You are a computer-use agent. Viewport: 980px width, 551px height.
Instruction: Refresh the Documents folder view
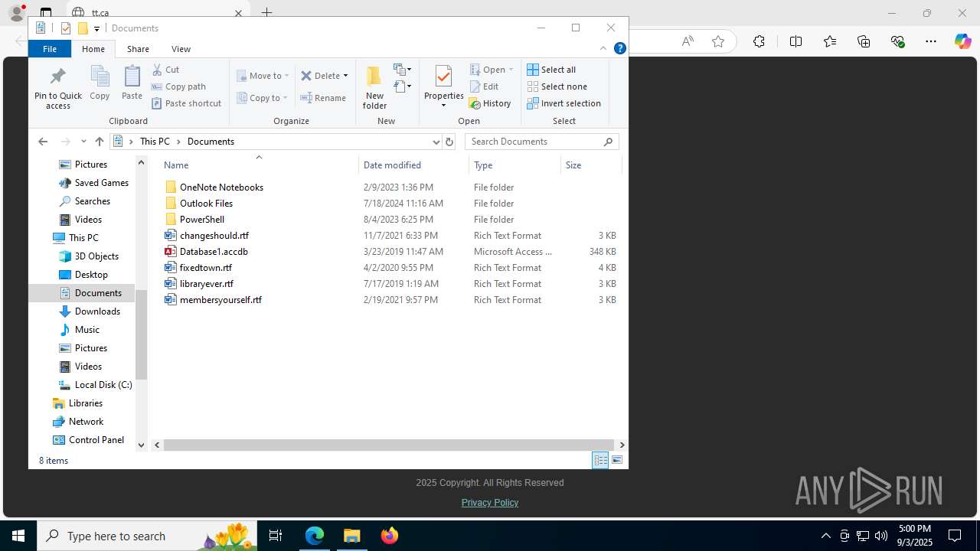[449, 142]
